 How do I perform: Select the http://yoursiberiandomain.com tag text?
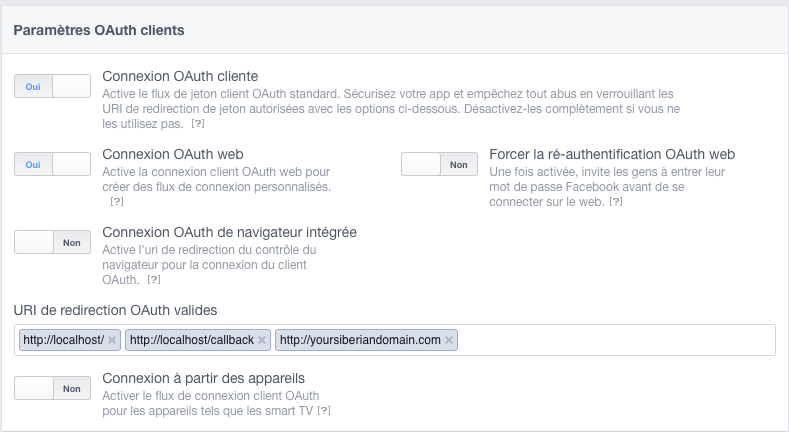point(360,340)
